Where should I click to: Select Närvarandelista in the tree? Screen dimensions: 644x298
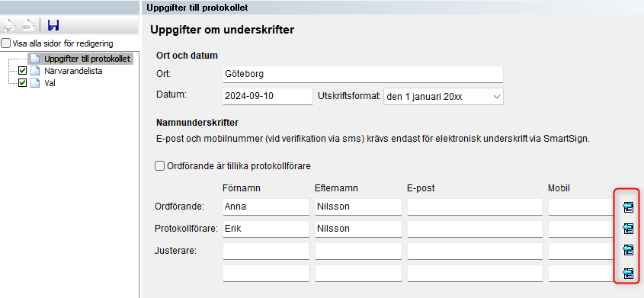(x=73, y=71)
